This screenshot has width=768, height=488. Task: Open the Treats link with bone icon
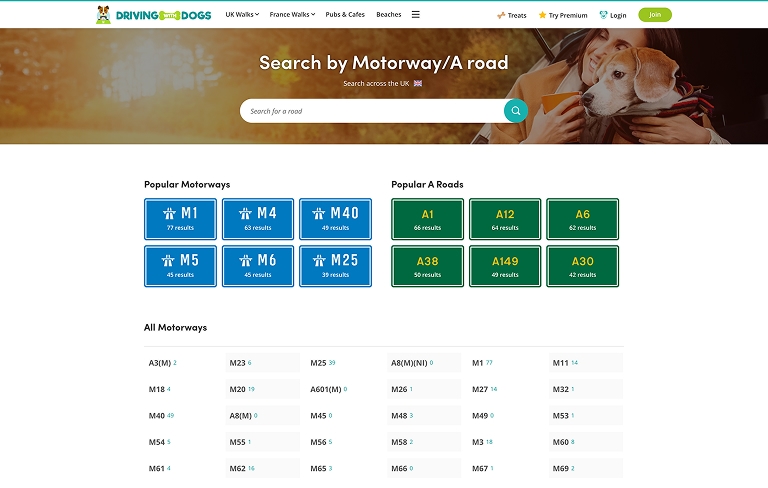tap(512, 15)
